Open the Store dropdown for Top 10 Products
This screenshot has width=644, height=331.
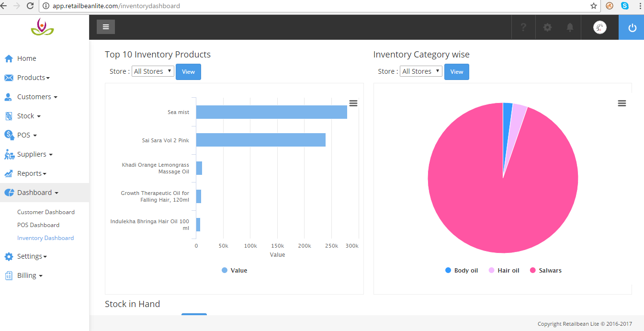click(x=153, y=71)
